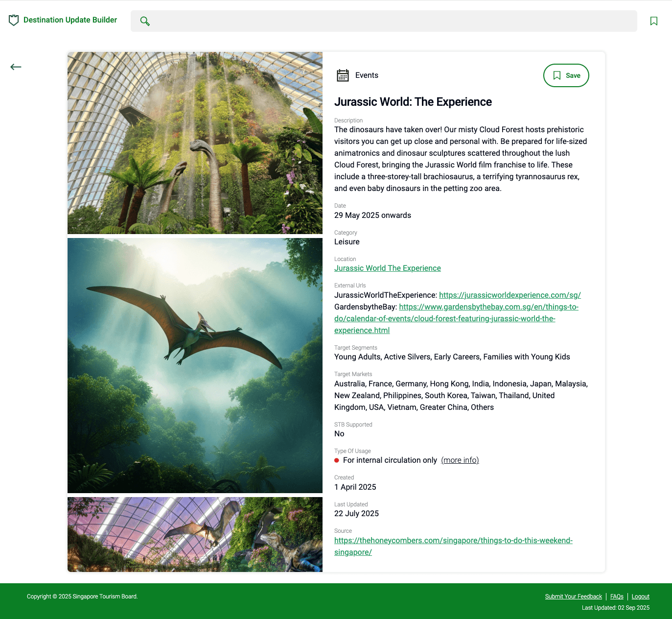Open the JurassicWorldTheExperience external URL
Viewport: 672px width, 619px height.
coord(510,295)
